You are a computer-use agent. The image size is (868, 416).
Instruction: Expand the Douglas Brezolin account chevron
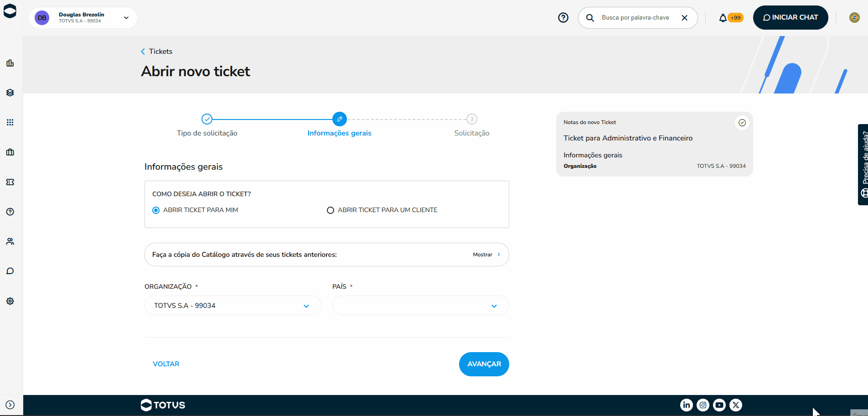tap(126, 18)
